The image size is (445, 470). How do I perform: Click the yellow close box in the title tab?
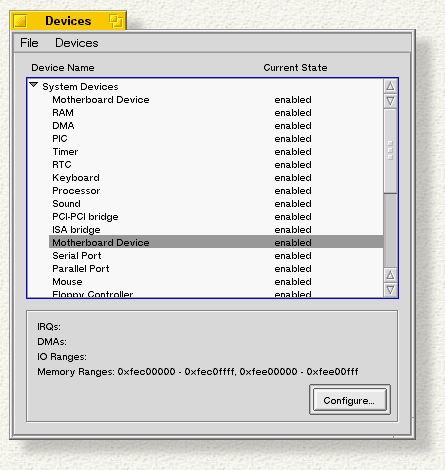(21, 21)
